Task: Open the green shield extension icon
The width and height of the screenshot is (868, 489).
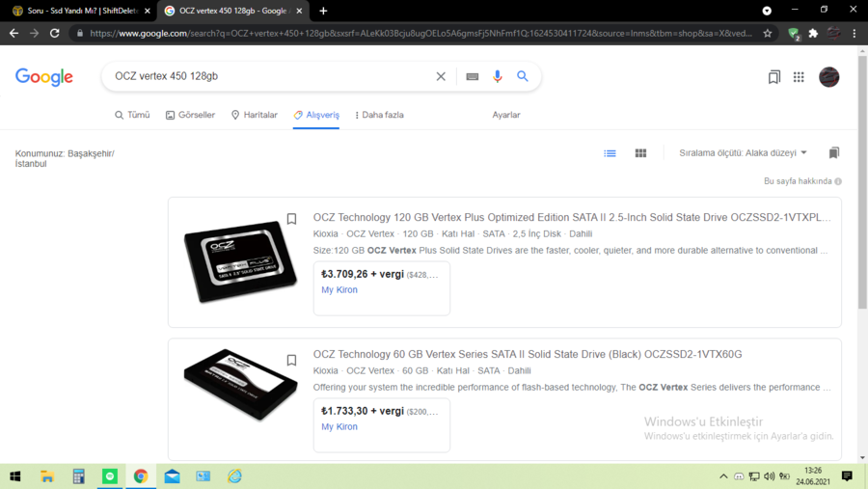Action: coord(794,34)
